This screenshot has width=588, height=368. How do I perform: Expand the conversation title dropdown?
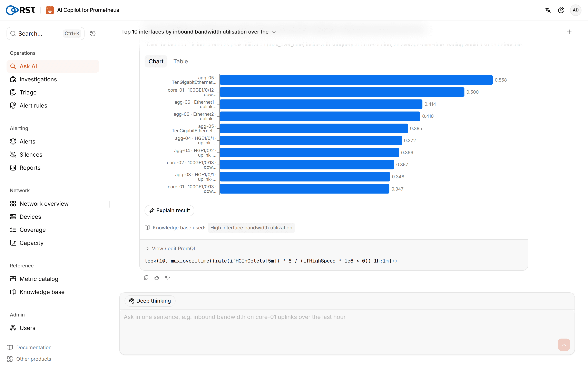click(x=274, y=32)
